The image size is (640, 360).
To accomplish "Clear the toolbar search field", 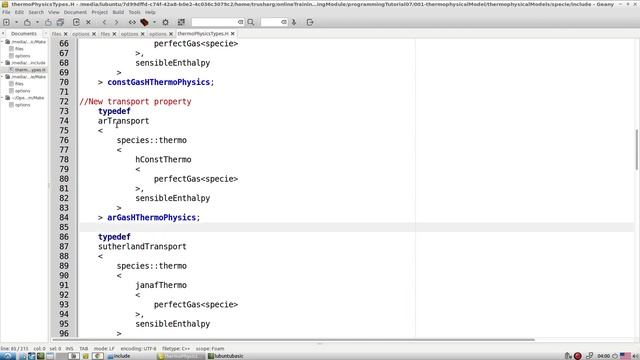I will pos(241,22).
